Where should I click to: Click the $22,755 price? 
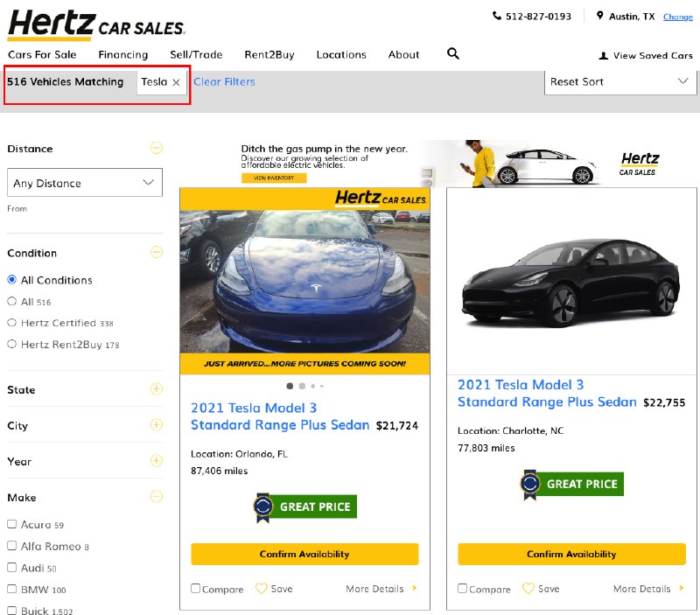pos(664,402)
